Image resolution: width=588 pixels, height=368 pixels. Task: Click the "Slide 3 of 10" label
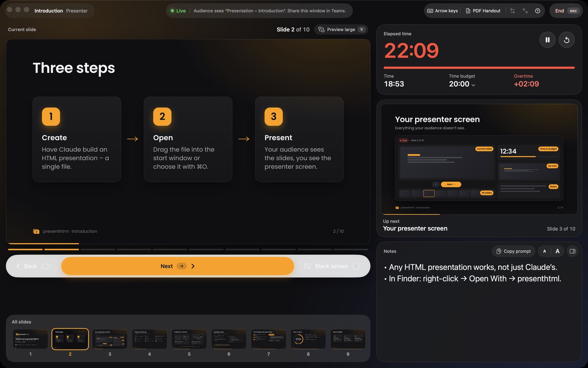(561, 229)
